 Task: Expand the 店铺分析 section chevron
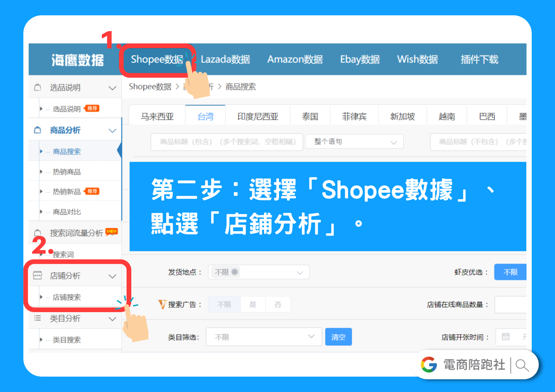click(112, 276)
